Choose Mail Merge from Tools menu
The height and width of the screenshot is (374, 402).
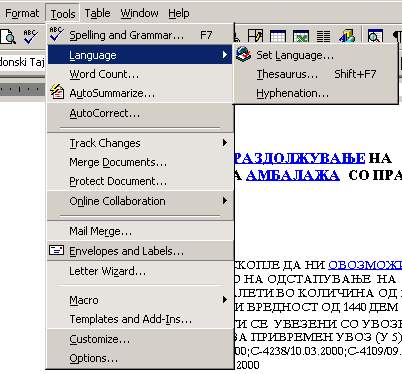pyautogui.click(x=140, y=231)
